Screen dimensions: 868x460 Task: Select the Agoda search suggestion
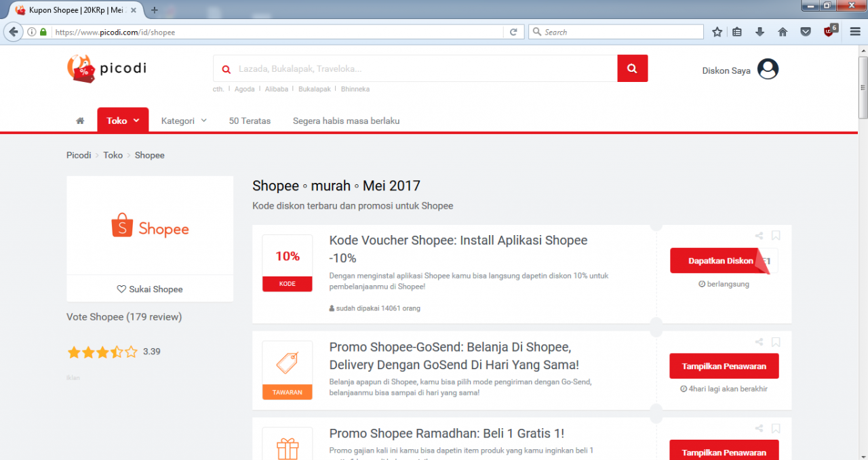(245, 89)
